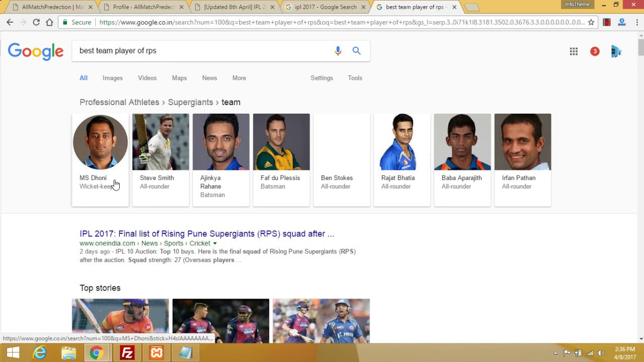Select the Videos search filter

(147, 78)
